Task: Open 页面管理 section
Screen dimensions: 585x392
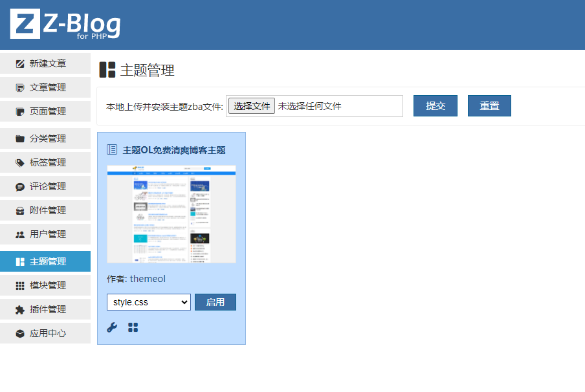Action: pos(45,111)
